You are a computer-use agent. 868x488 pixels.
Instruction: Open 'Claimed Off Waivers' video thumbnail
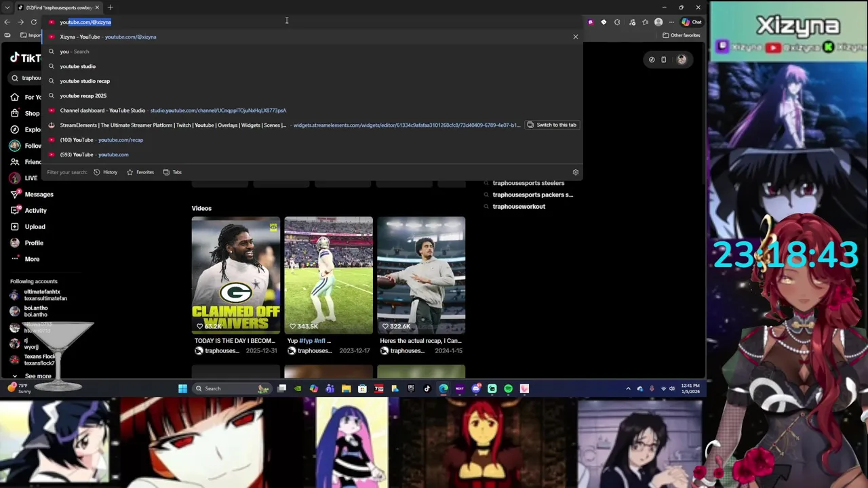click(x=235, y=276)
